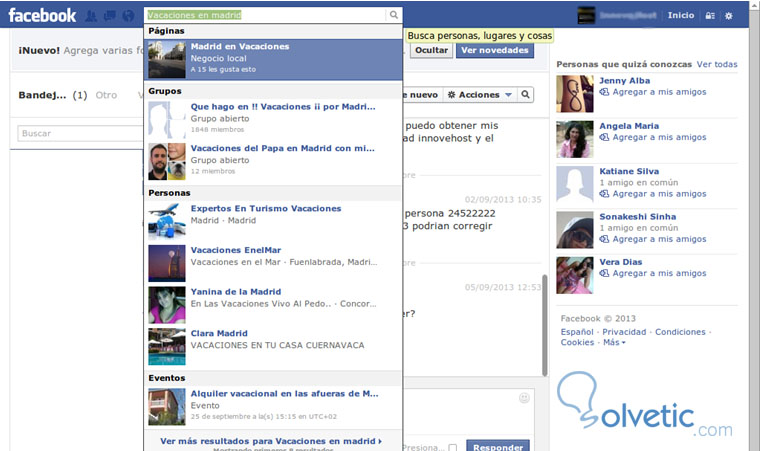
Task: Open Expertos En Turismo Vacaciones profile picture
Action: pyautogui.click(x=167, y=222)
